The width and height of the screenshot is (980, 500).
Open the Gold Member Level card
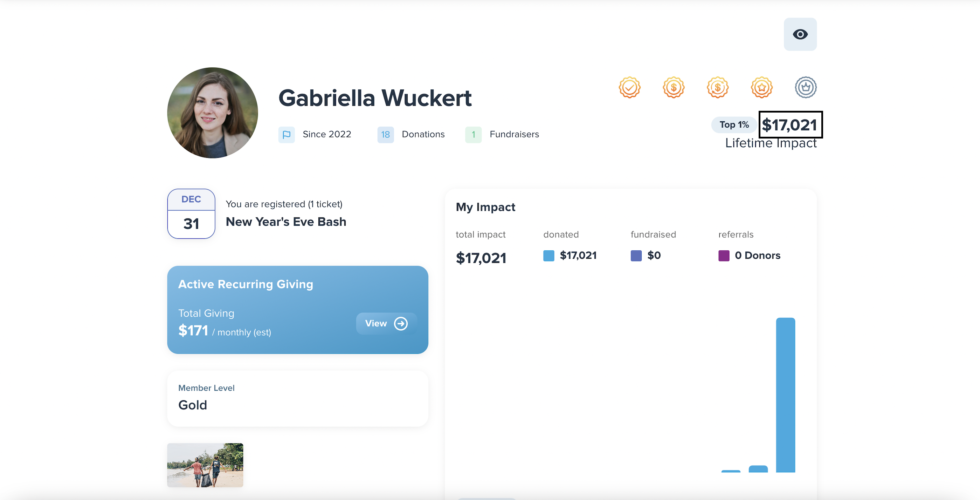point(298,398)
